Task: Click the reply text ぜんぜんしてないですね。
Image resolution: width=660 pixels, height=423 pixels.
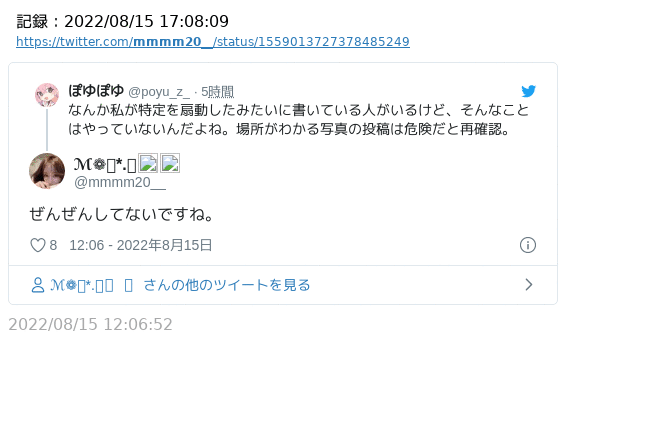Action: pos(122,214)
